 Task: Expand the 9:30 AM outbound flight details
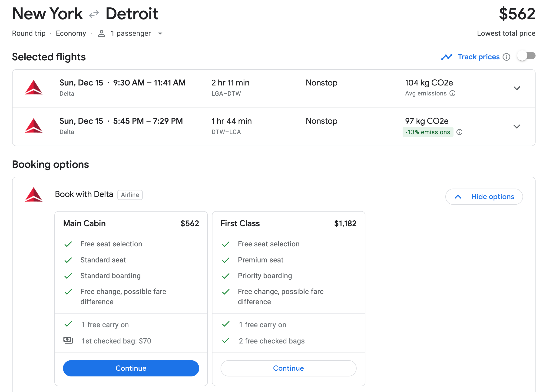pos(516,88)
